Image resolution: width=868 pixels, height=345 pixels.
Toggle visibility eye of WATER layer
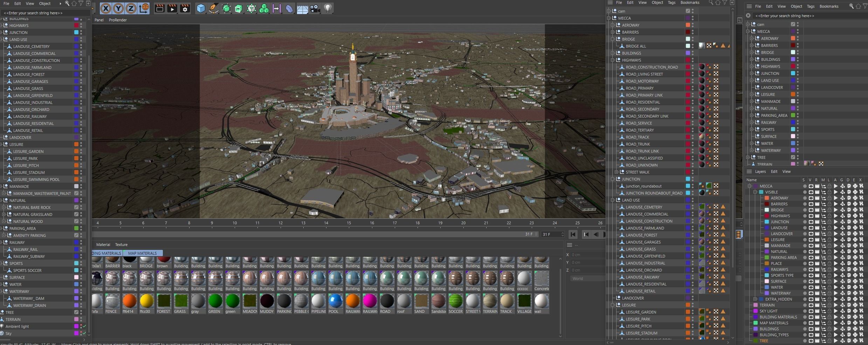pyautogui.click(x=811, y=287)
